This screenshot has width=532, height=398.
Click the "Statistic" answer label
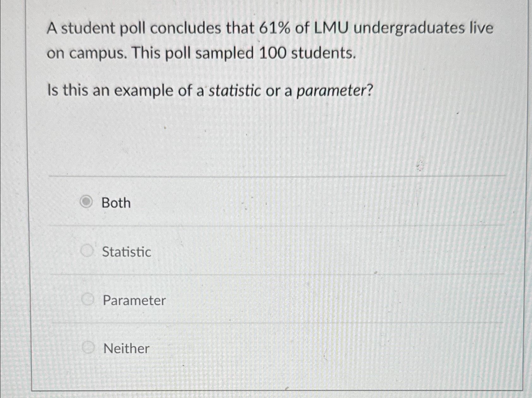[x=126, y=252]
